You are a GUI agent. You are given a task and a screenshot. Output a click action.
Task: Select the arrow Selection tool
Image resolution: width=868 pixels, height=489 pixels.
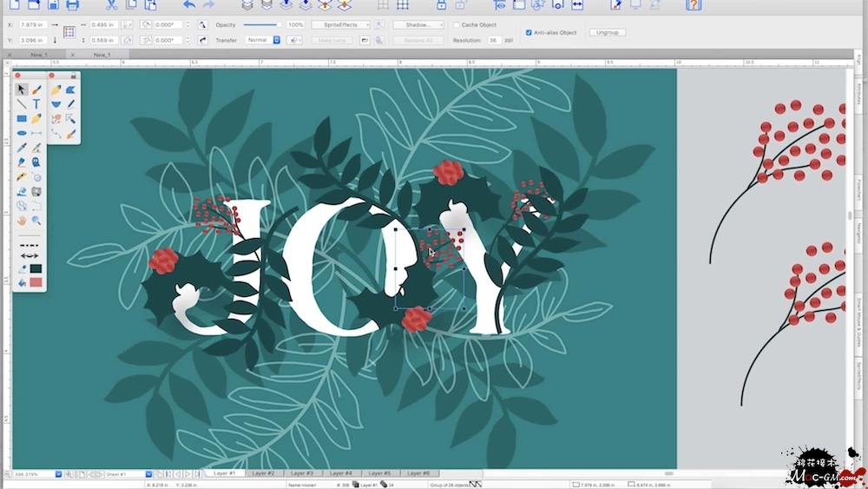22,89
